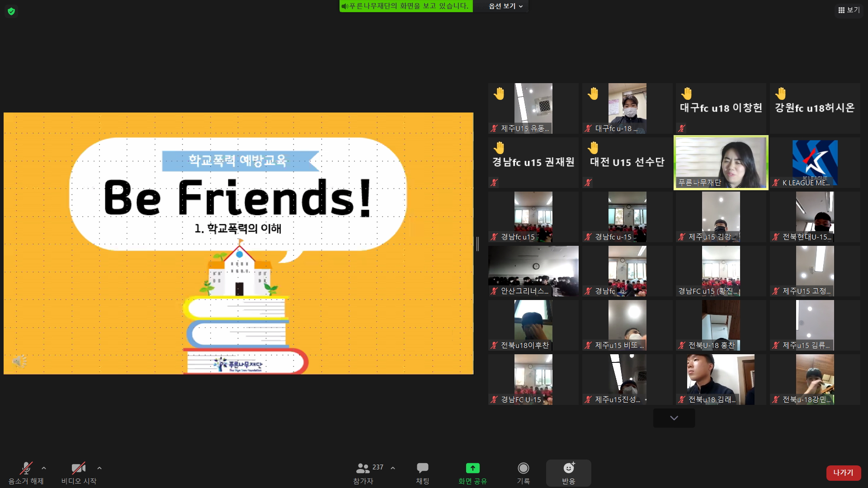Expand arrow next to participants count
Image resolution: width=868 pixels, height=488 pixels.
(x=393, y=468)
